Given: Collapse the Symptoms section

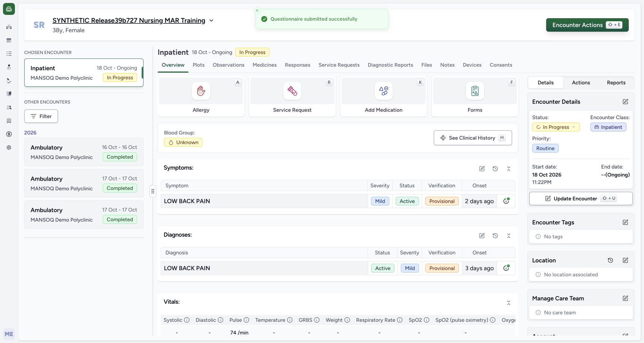Looking at the screenshot, I should click(509, 169).
